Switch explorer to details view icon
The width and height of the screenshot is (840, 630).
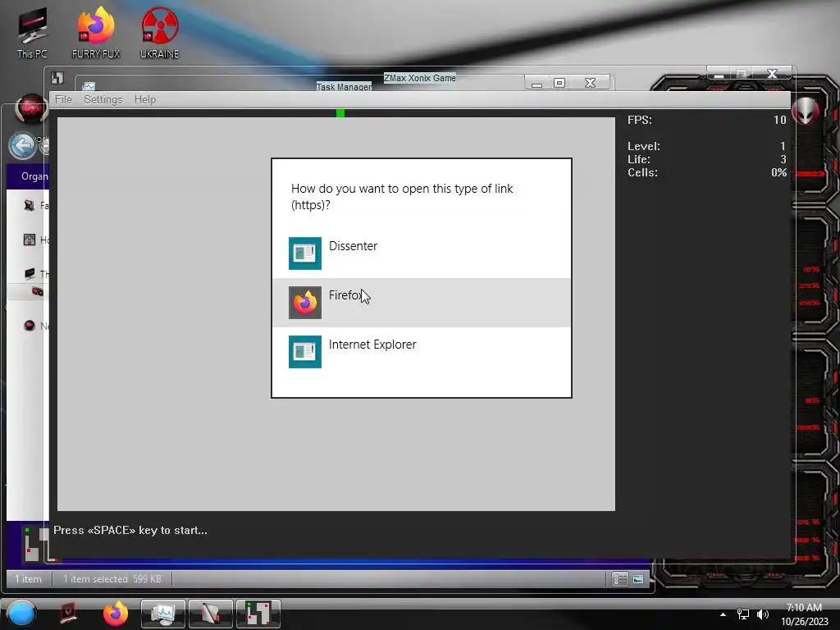tap(620, 579)
